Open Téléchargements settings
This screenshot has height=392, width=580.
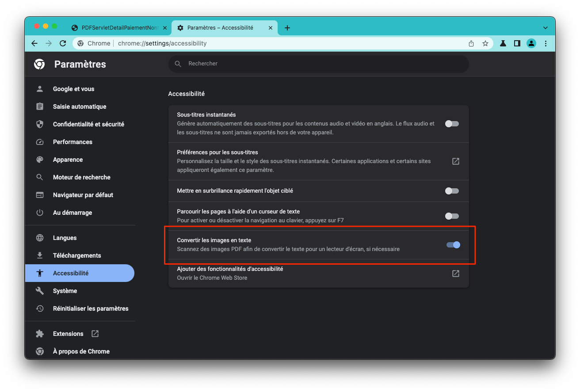pyautogui.click(x=80, y=255)
